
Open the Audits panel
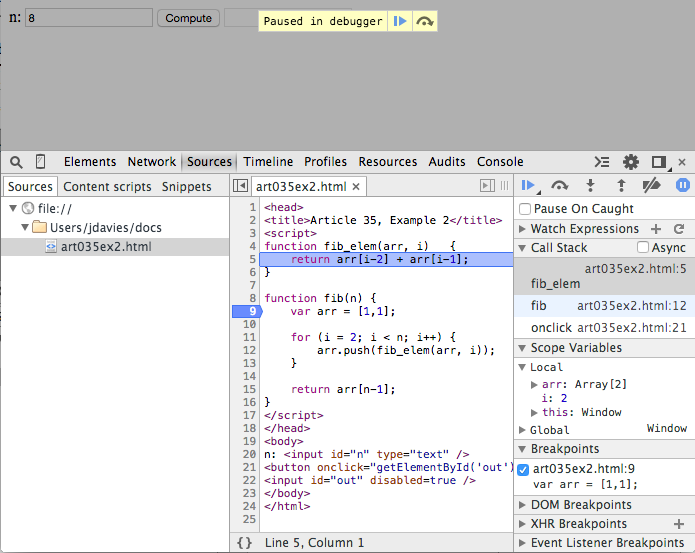pos(447,162)
